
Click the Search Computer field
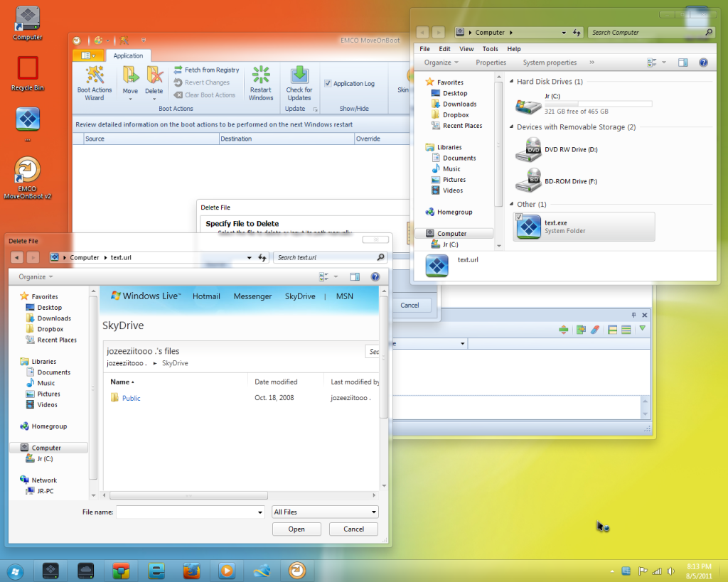pyautogui.click(x=651, y=33)
